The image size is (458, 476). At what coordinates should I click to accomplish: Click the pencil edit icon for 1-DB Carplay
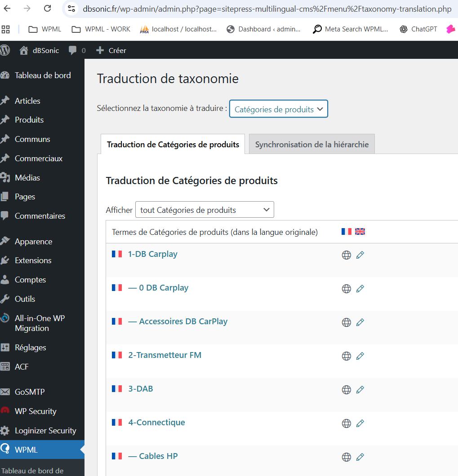tap(360, 255)
